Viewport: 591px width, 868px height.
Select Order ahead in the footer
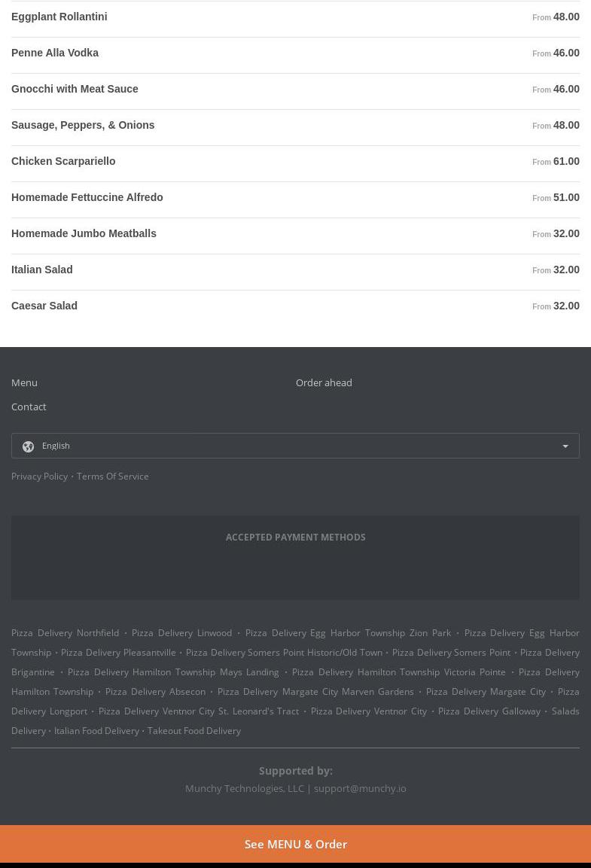click(324, 382)
